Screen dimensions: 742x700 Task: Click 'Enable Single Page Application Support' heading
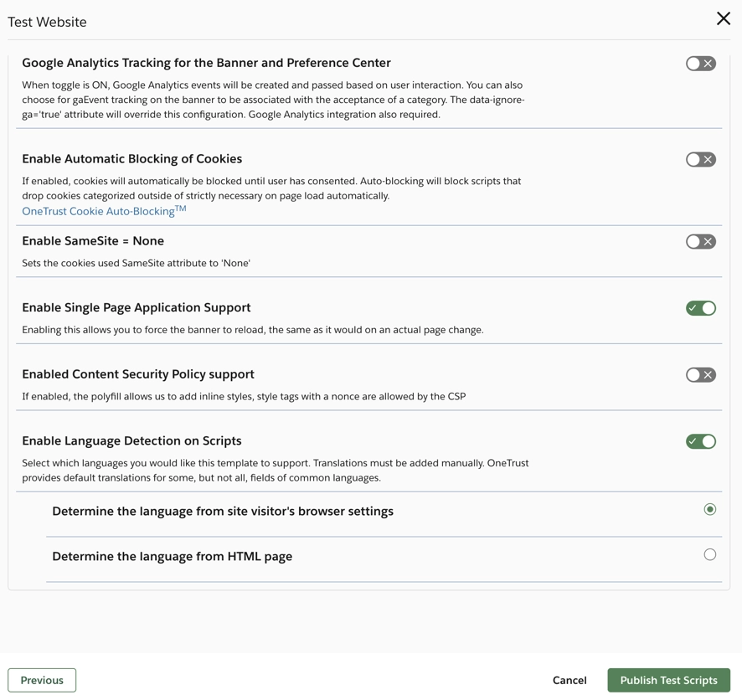click(137, 308)
